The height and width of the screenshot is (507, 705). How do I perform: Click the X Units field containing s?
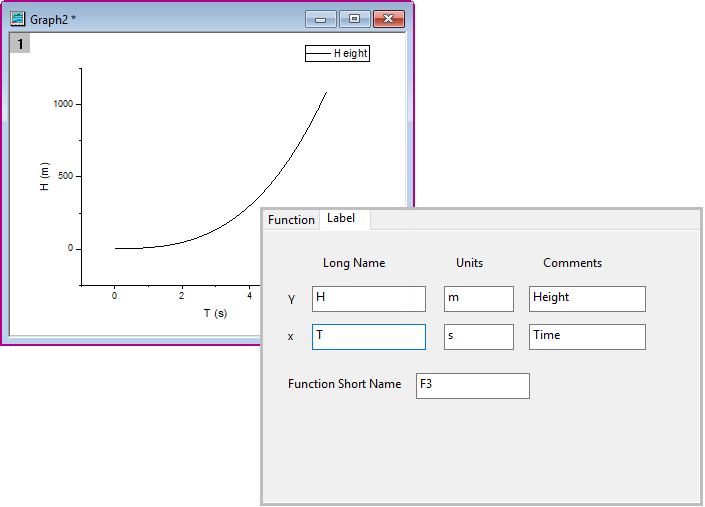(x=478, y=337)
